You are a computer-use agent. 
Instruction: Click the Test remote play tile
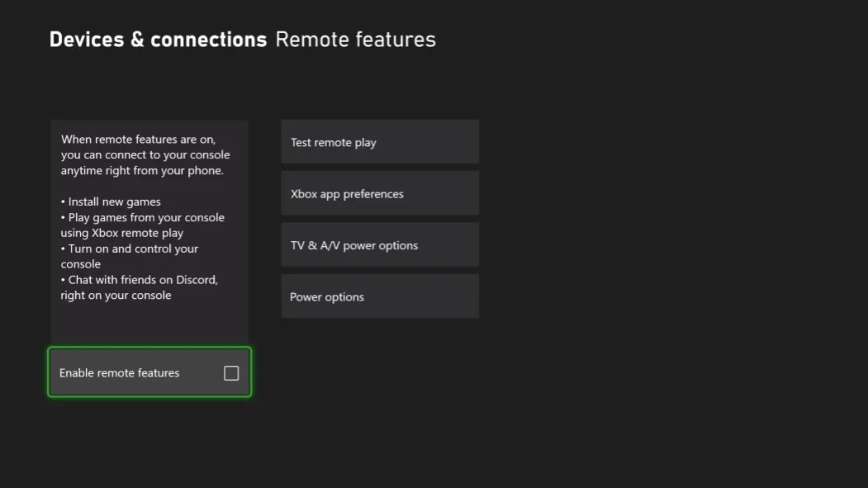click(x=379, y=141)
